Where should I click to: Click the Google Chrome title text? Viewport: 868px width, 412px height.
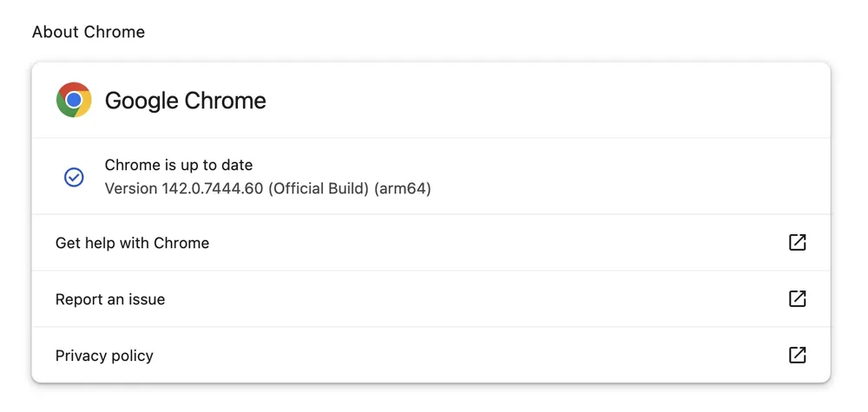(185, 101)
